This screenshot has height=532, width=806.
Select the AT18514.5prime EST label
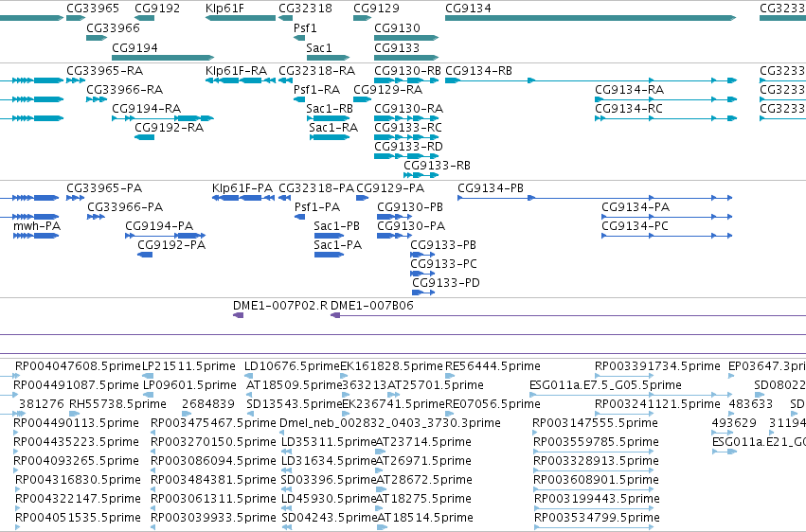click(425, 518)
